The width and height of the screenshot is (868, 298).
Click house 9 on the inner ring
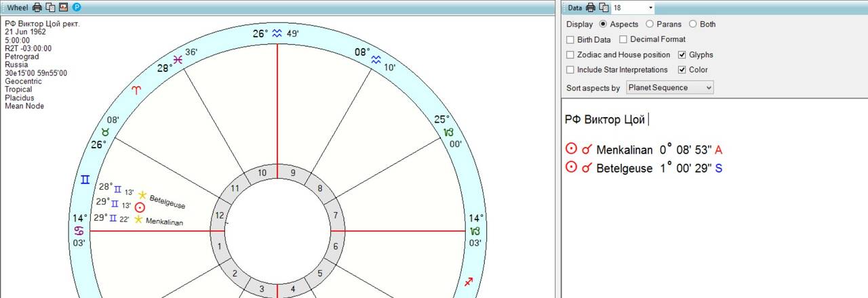tap(293, 173)
